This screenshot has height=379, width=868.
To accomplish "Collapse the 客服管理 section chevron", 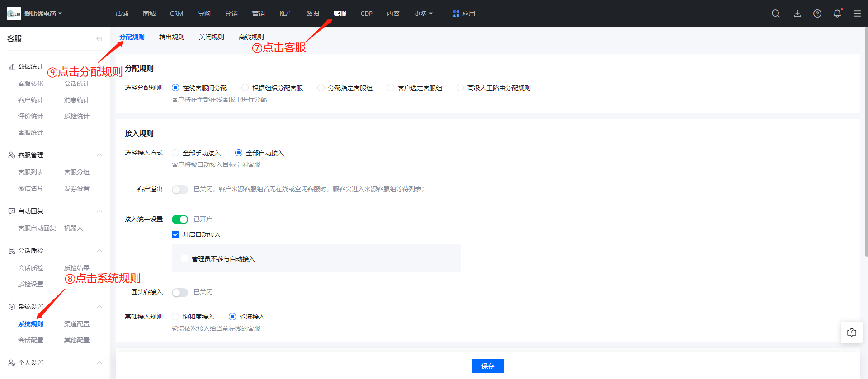I will coord(99,155).
